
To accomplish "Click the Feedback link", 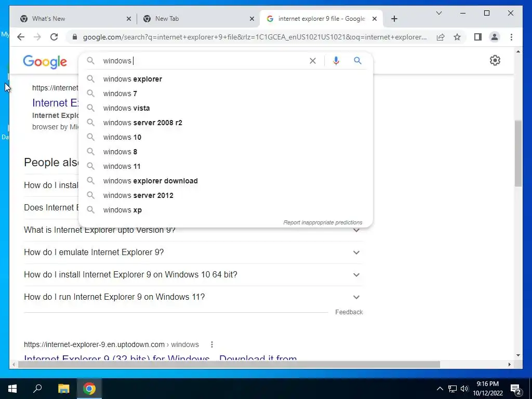I will pyautogui.click(x=349, y=312).
